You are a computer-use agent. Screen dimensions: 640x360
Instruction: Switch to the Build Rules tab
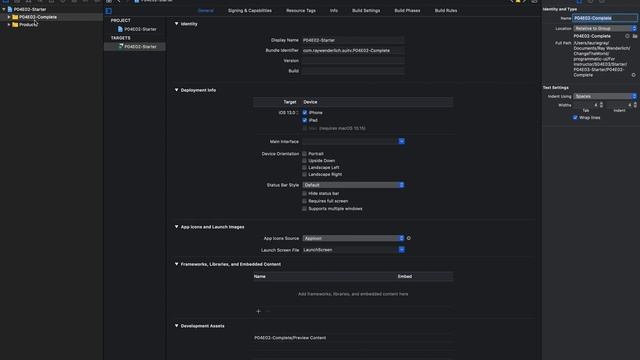pyautogui.click(x=446, y=11)
